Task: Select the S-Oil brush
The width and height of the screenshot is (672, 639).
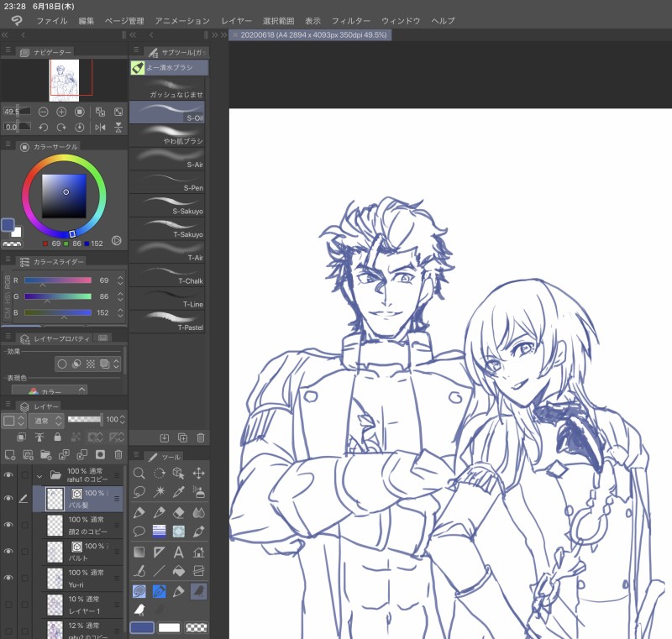Action: 167,113
